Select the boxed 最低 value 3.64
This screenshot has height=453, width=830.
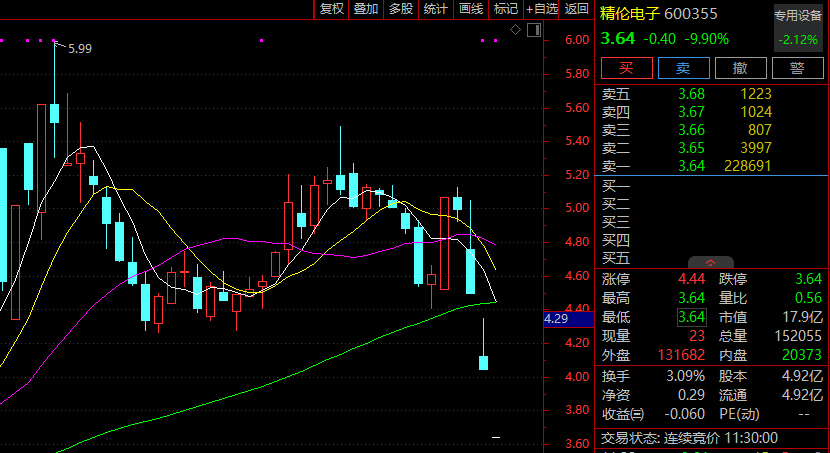pyautogui.click(x=691, y=317)
